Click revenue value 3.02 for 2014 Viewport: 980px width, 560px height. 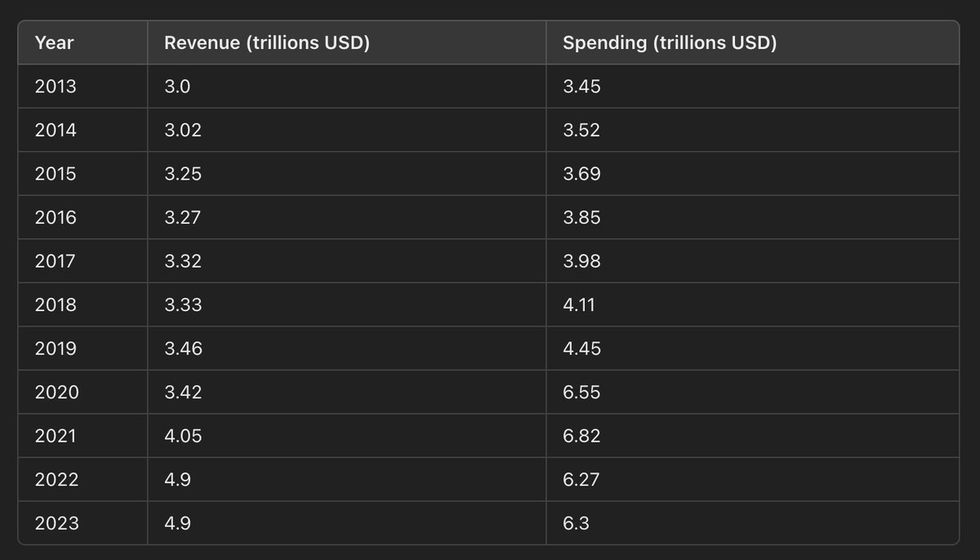182,130
